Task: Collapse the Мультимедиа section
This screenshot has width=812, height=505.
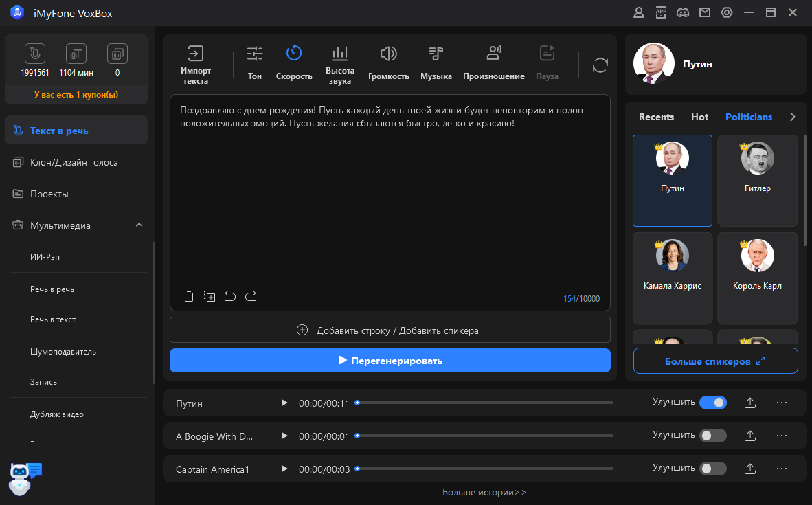Action: tap(139, 225)
